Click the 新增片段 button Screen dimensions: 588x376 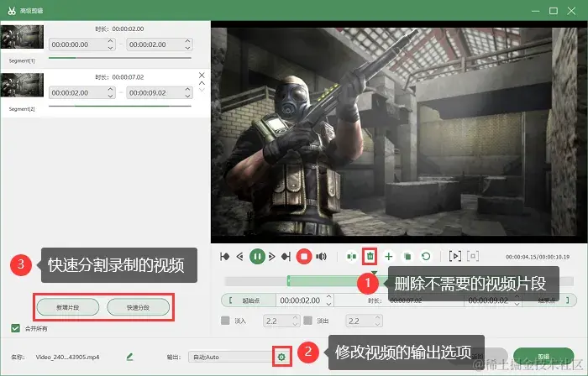68,307
